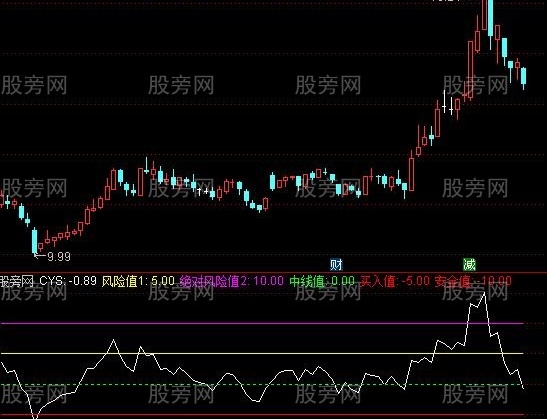Viewport: 547px width, 419px height.
Task: Click the green dashed midline
Action: point(262,384)
